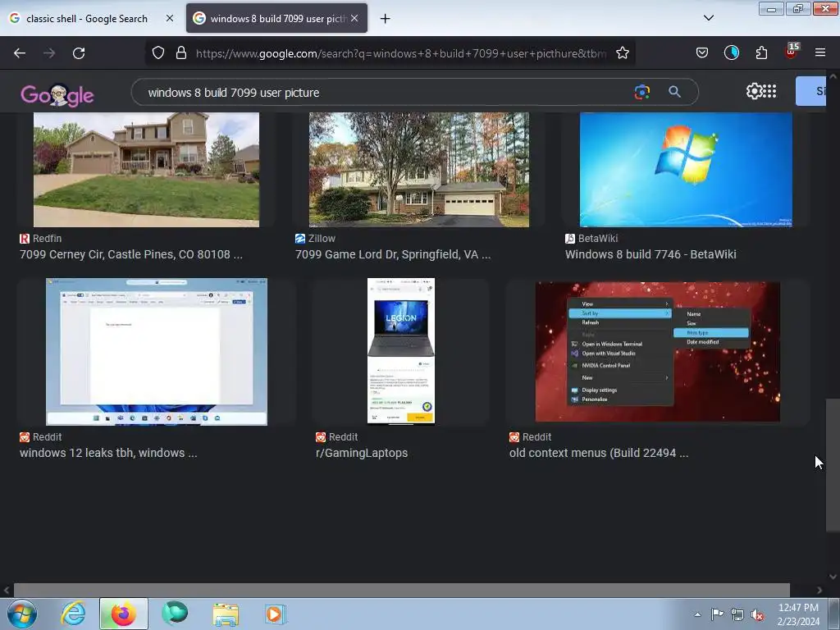
Task: Open a new tab with plus button
Action: pyautogui.click(x=385, y=19)
